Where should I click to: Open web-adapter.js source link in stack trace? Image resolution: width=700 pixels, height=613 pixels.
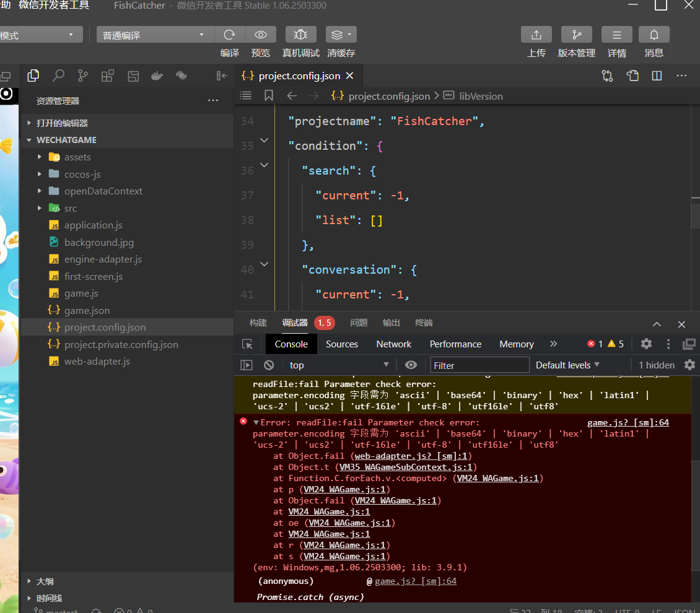(x=411, y=456)
